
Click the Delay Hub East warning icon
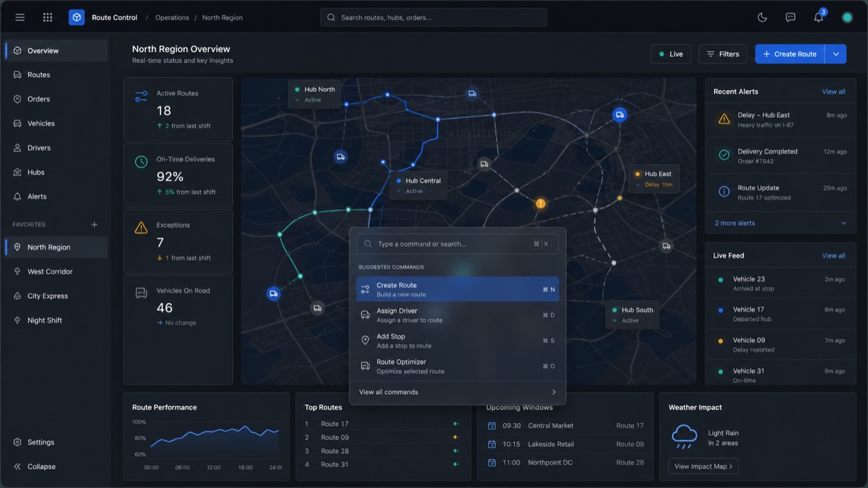[724, 119]
